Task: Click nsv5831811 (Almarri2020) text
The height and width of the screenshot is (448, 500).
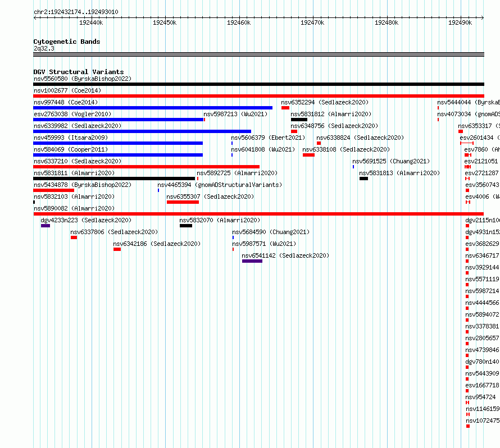Action: (74, 173)
